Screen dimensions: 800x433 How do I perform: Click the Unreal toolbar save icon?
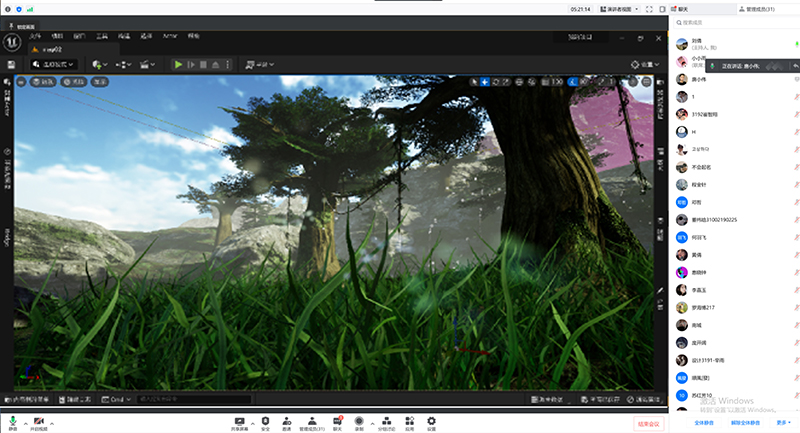pos(11,64)
